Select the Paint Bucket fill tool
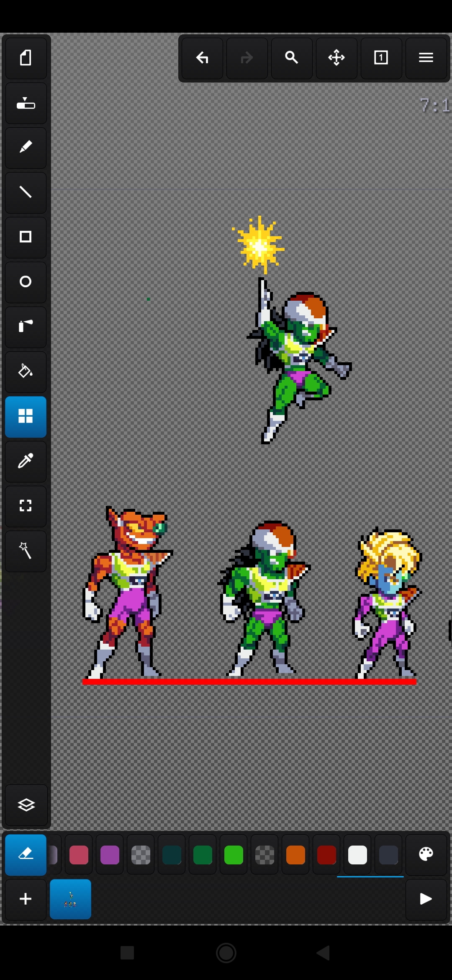The height and width of the screenshot is (980, 452). pyautogui.click(x=26, y=371)
